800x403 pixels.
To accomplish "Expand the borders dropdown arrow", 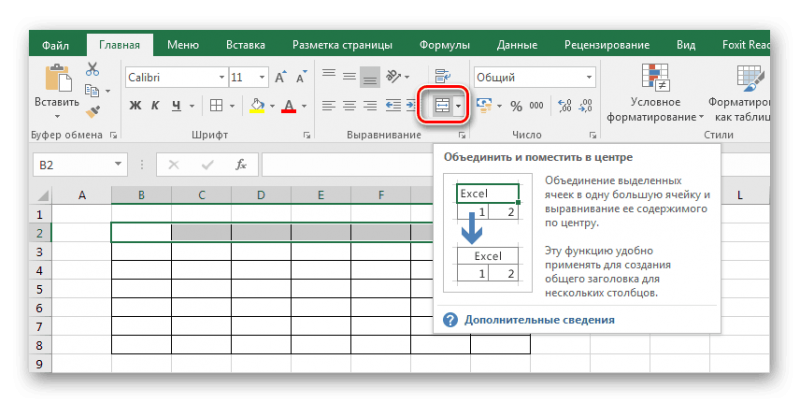I will click(x=232, y=106).
